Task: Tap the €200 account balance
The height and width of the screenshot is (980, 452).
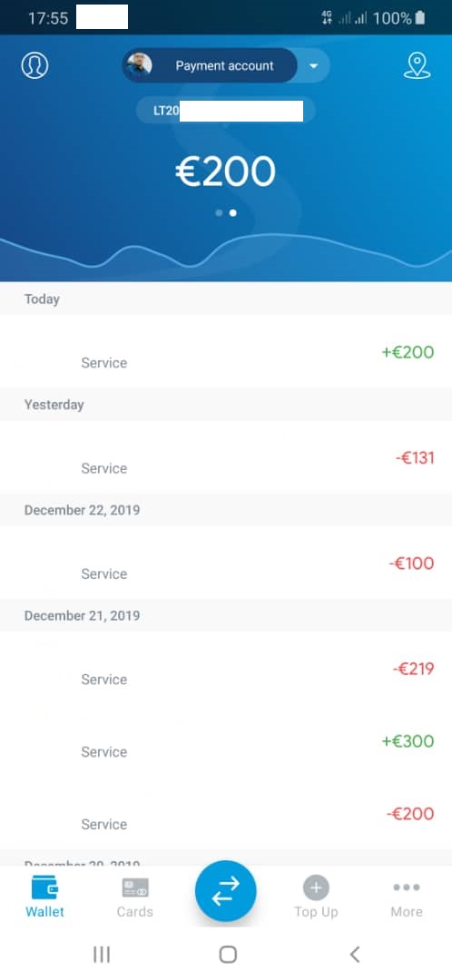Action: 225,171
